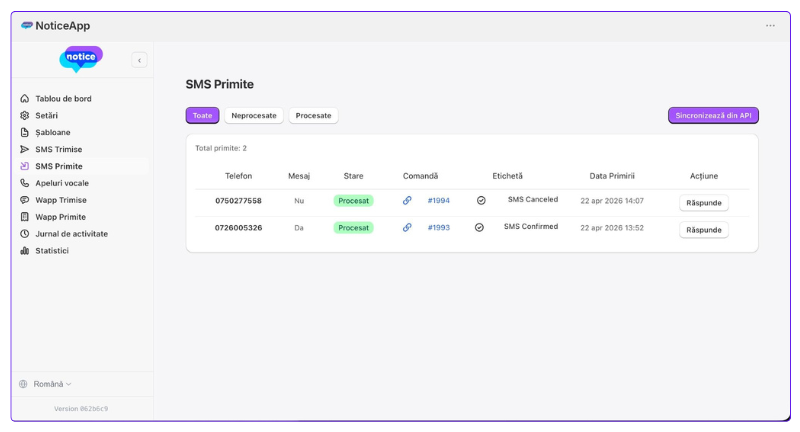Click the globe icon beside Română

23,384
